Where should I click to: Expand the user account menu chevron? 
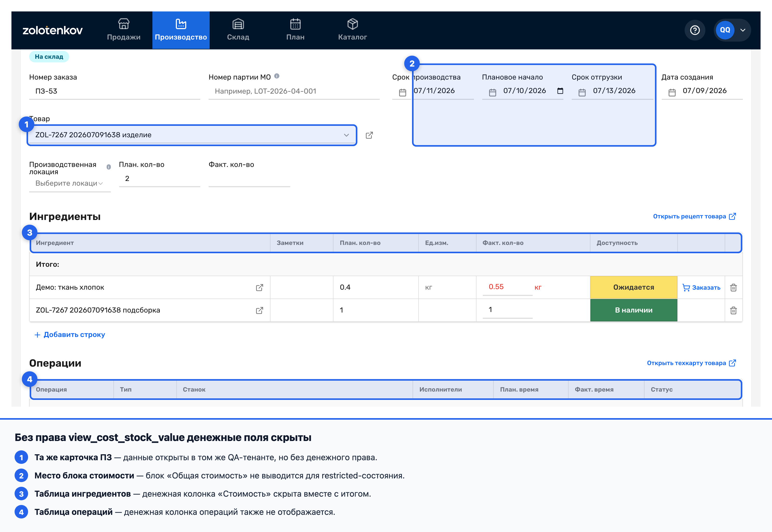[743, 30]
